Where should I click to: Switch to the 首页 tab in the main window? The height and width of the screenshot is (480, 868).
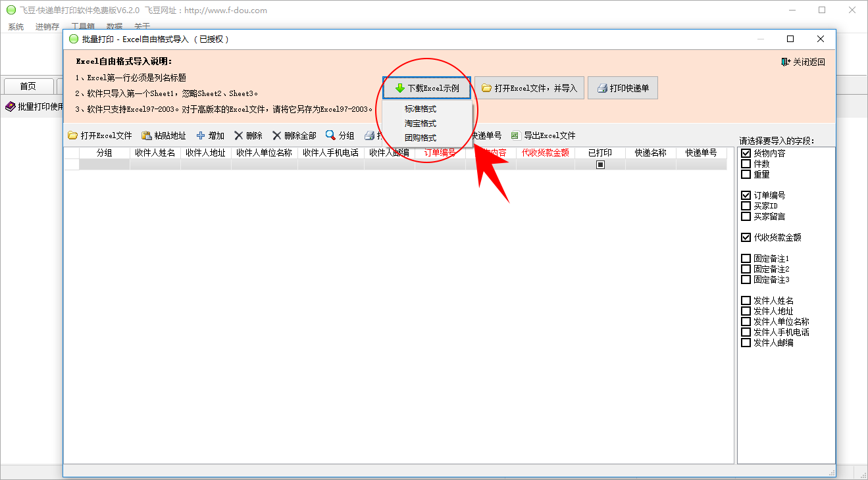tap(28, 86)
